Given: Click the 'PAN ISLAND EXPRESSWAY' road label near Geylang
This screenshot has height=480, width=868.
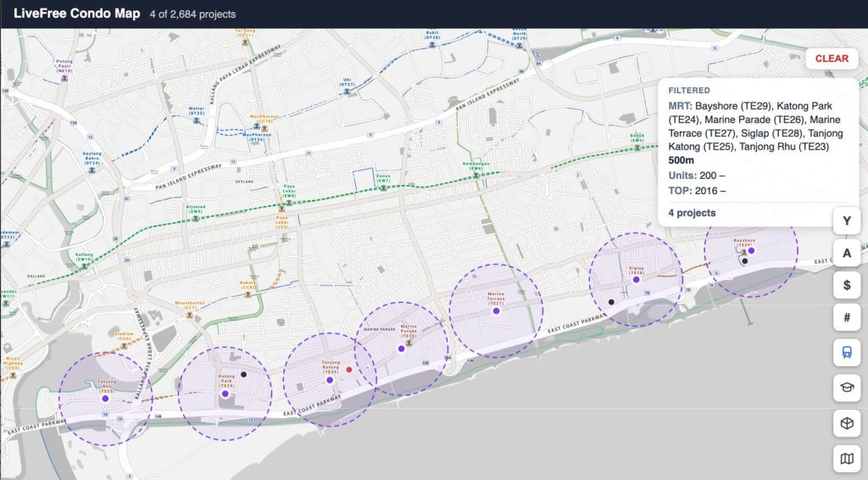Looking at the screenshot, I should coord(188,176).
